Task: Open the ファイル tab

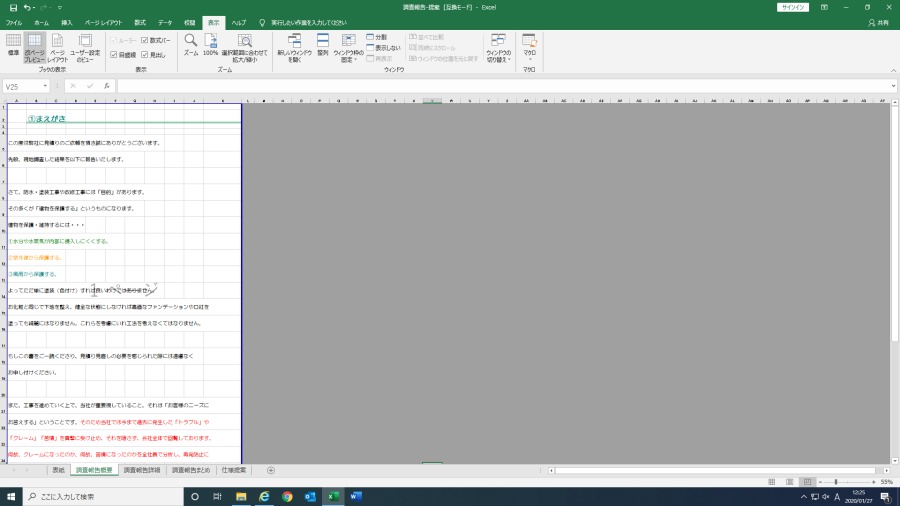Action: click(x=14, y=23)
